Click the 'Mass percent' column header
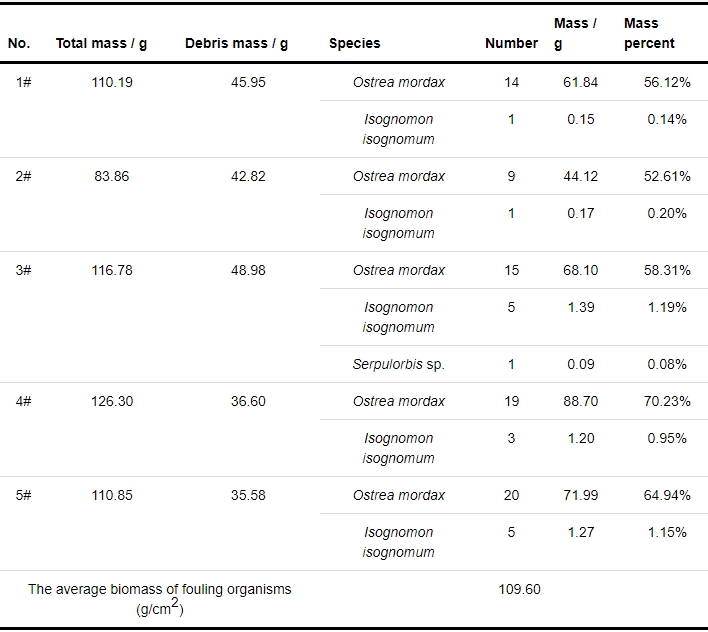Screen dimensions: 708x632 (x=649, y=33)
